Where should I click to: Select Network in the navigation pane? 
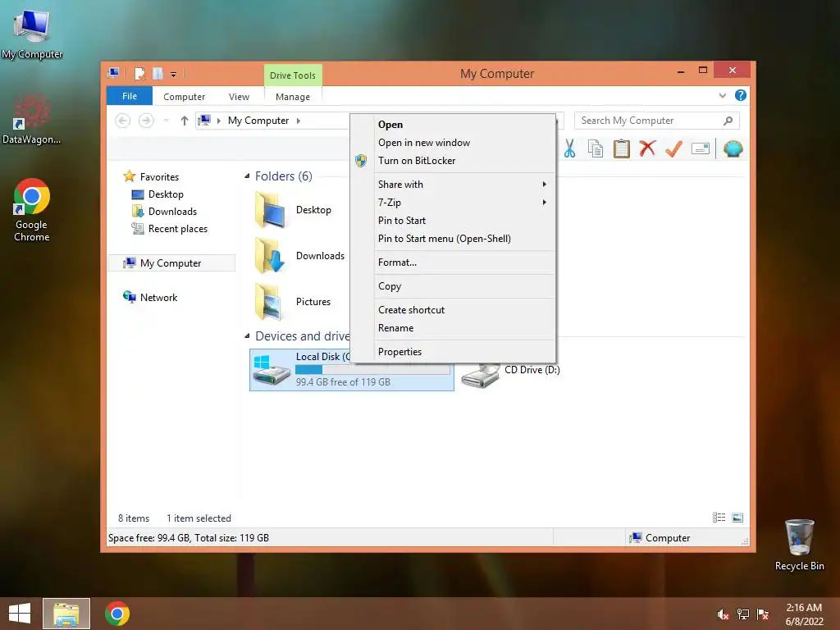(158, 298)
